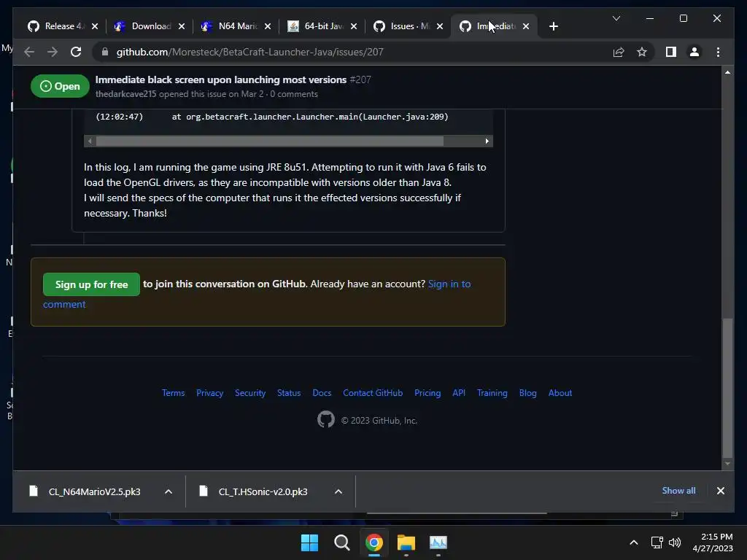Open Contact GitHub footer link
Screen dimensions: 747x560
(373, 393)
